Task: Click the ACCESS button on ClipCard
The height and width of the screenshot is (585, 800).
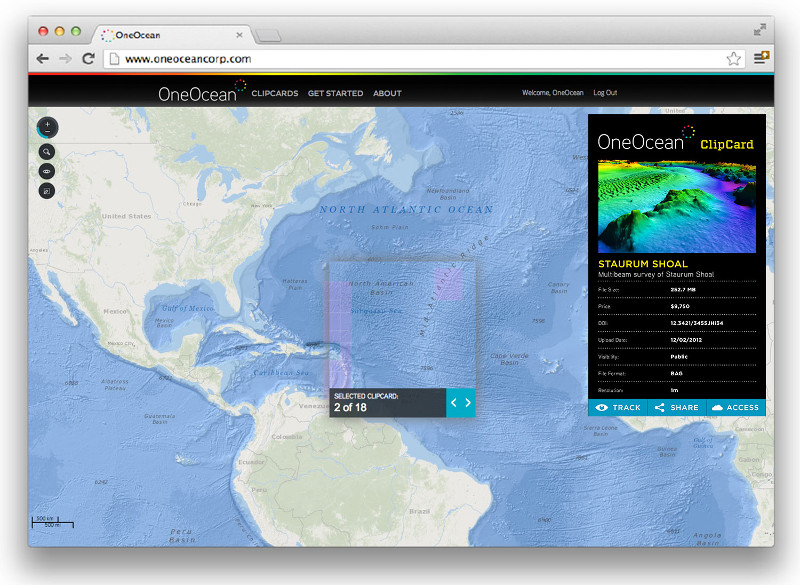Action: [x=736, y=408]
